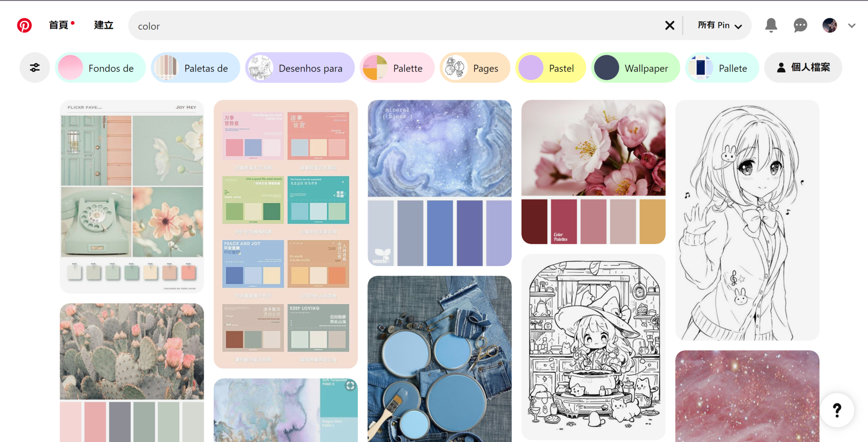Viewport: 868px width, 442px height.
Task: Select the Palette filter chip
Action: tap(397, 67)
